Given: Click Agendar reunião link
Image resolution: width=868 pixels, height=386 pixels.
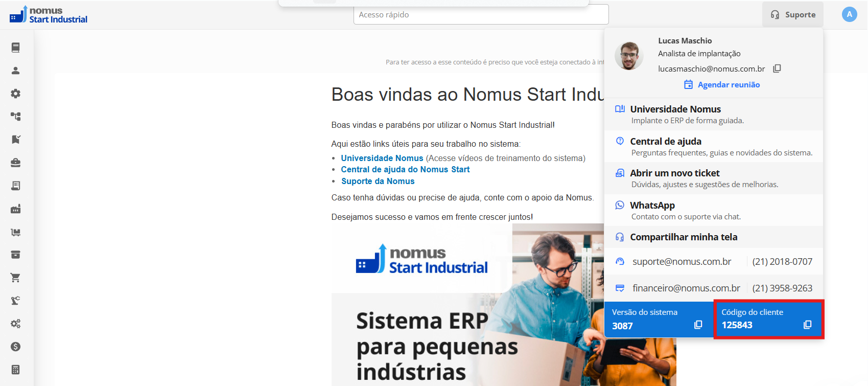Looking at the screenshot, I should pos(722,85).
